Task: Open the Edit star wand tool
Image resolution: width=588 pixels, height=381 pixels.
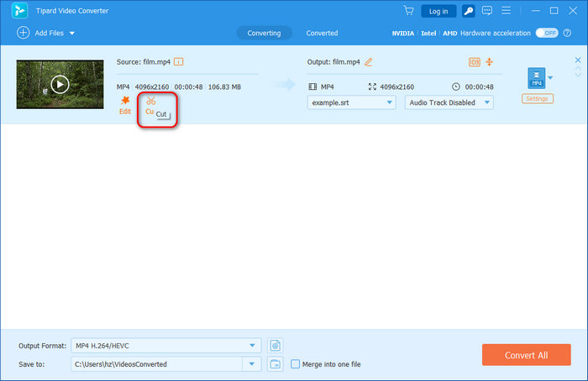Action: pos(125,101)
